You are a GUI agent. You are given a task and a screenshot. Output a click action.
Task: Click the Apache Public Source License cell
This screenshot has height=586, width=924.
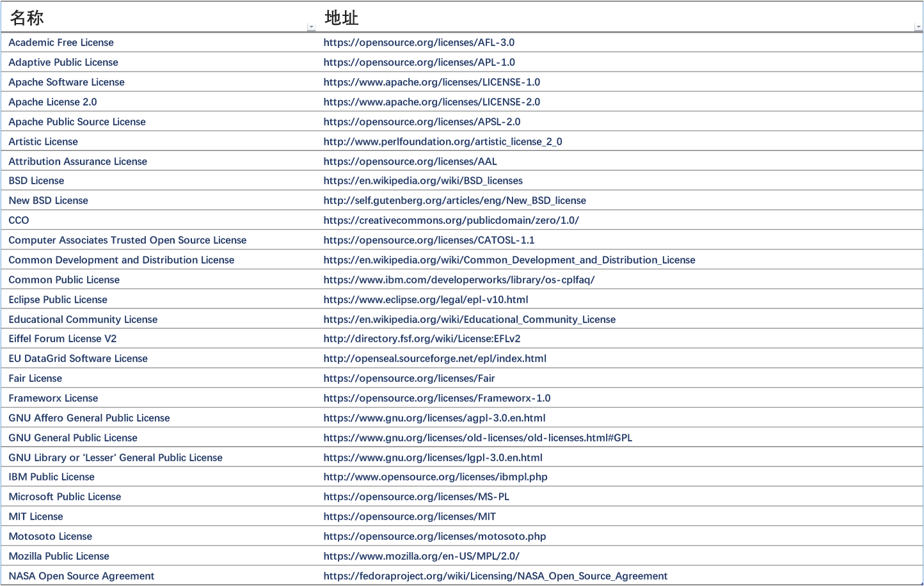(x=77, y=122)
